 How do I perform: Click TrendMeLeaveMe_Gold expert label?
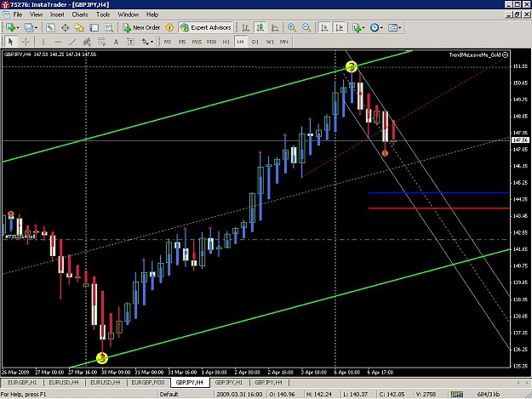click(x=478, y=55)
